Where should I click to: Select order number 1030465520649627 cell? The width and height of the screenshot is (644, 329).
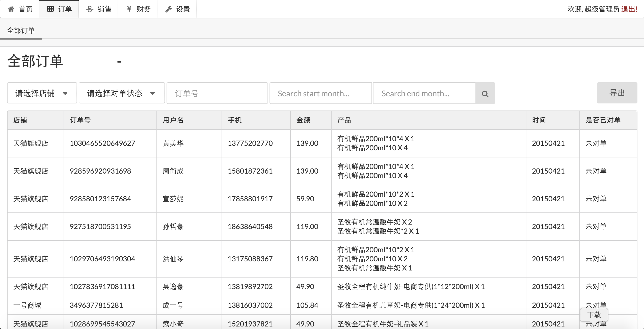pyautogui.click(x=102, y=143)
